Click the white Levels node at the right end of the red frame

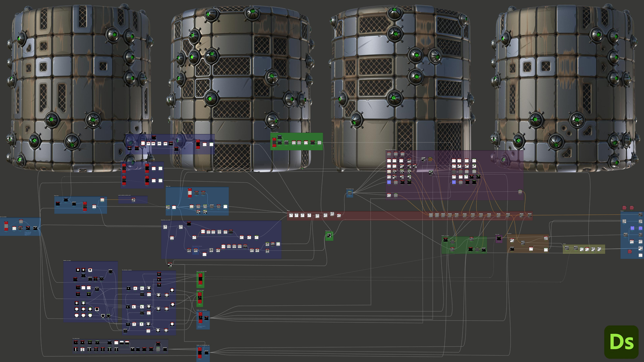pyautogui.click(x=529, y=216)
